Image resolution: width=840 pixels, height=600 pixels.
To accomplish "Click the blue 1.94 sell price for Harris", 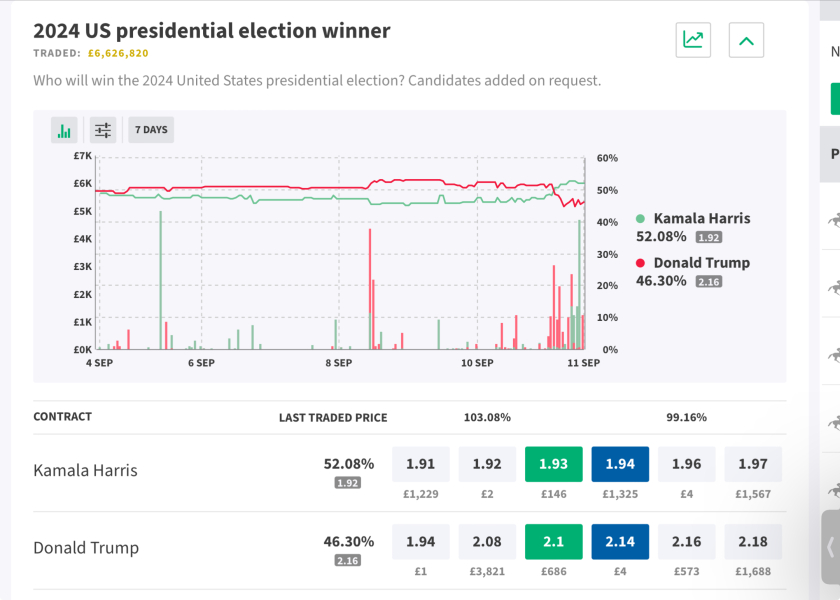I will (620, 464).
